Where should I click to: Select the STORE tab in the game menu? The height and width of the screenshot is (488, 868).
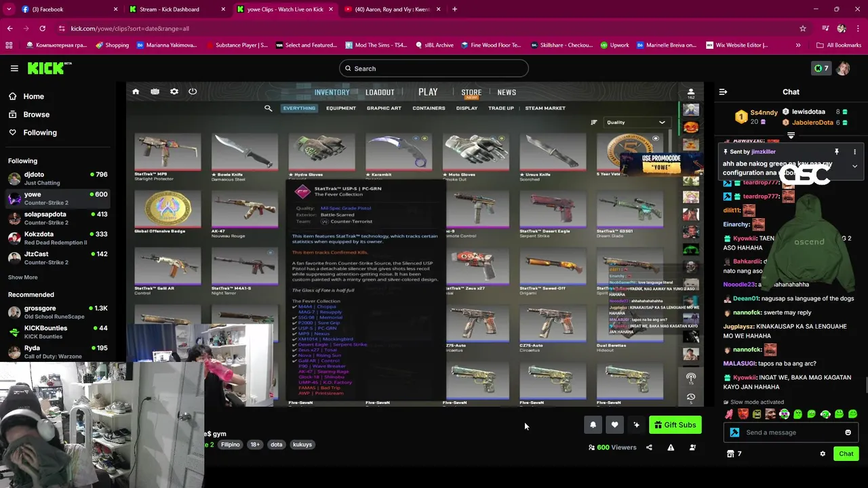pos(471,93)
